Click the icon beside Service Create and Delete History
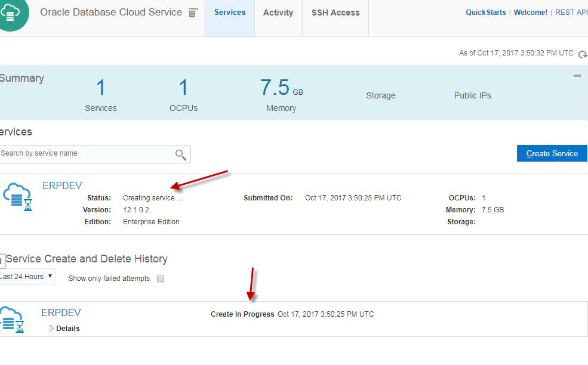The height and width of the screenshot is (365, 588). coord(2,261)
